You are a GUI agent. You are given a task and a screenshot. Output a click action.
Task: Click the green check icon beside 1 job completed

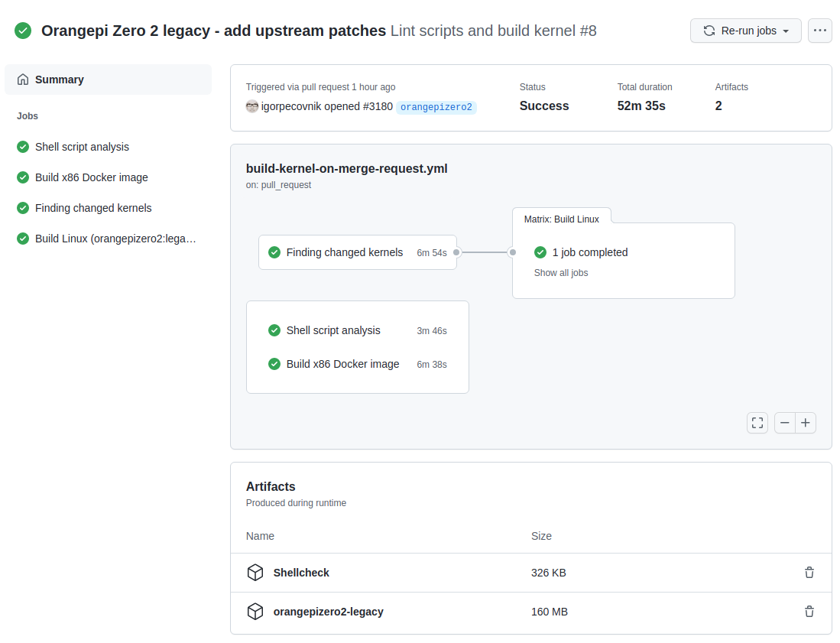(540, 252)
